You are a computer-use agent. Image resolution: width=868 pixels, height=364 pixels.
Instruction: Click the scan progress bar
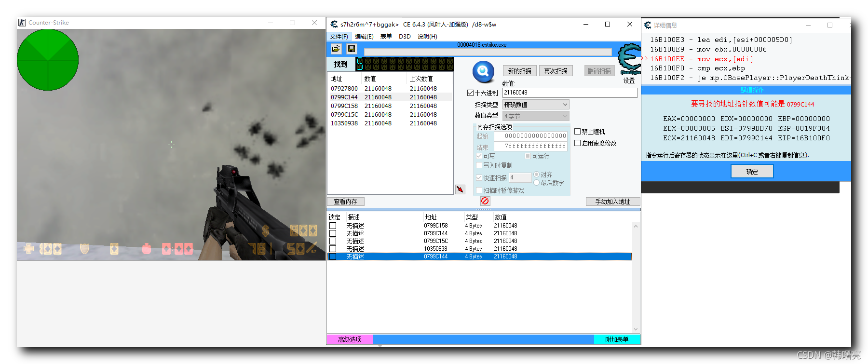coord(488,52)
